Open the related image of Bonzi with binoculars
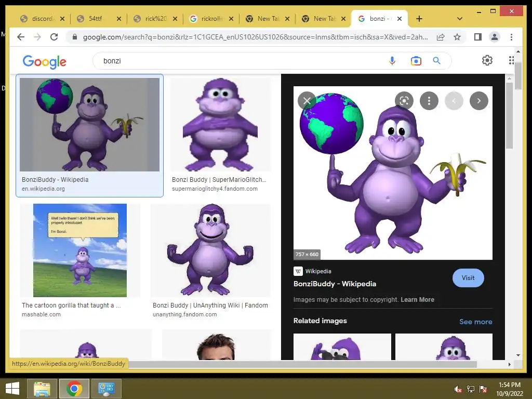This screenshot has height=399, width=532. point(342,347)
